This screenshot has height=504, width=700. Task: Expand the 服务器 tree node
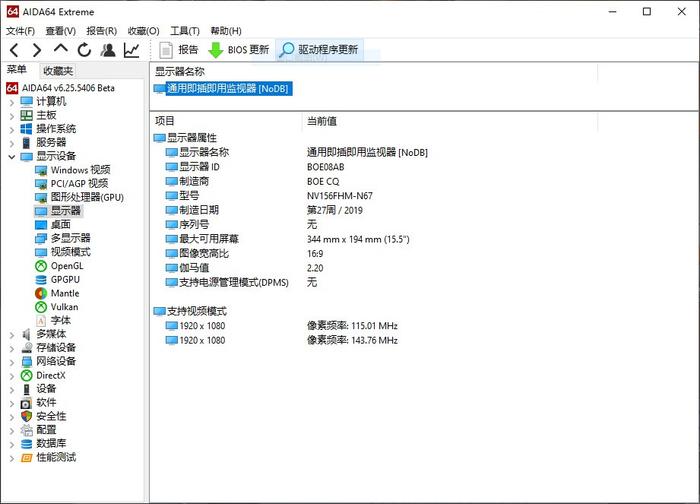(12, 143)
